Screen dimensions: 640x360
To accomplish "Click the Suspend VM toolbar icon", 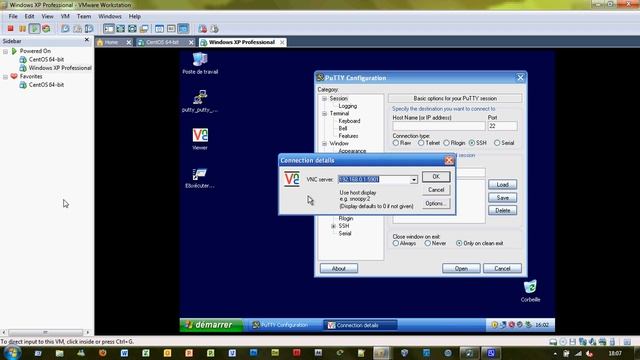I will click(22, 29).
